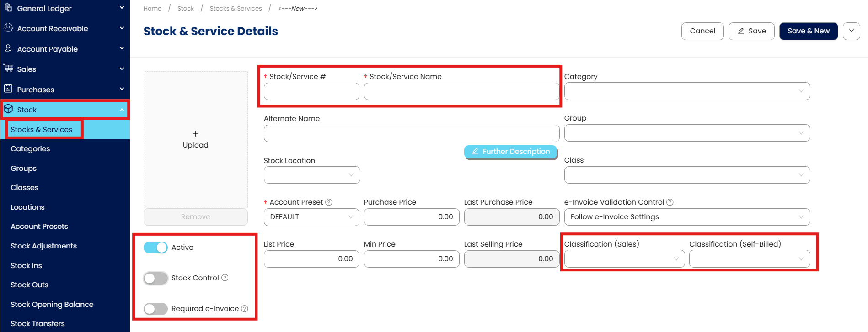868x332 pixels.
Task: Click the Stock/Service Name input field
Action: (x=461, y=91)
